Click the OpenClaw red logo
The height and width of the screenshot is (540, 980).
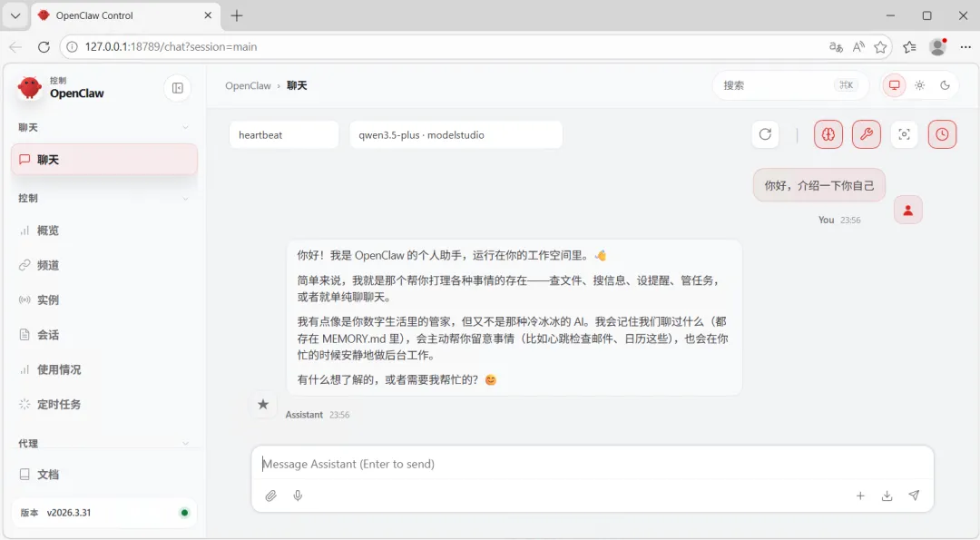(29, 88)
